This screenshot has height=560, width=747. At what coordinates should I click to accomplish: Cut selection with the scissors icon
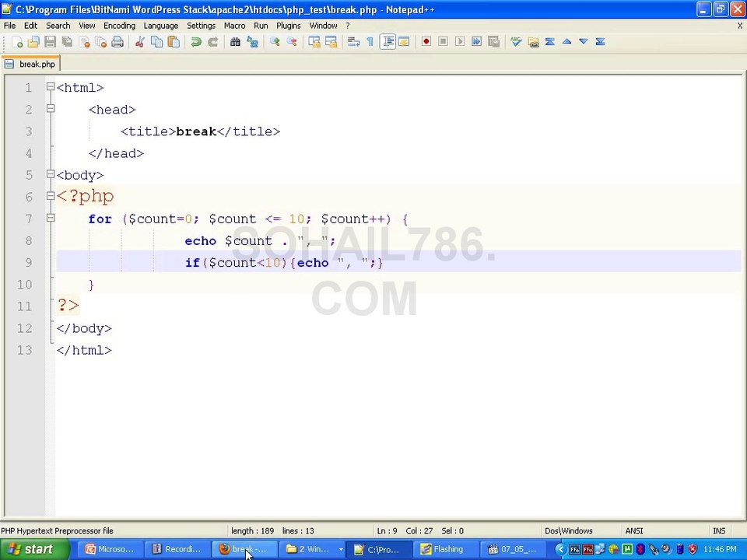coord(139,42)
